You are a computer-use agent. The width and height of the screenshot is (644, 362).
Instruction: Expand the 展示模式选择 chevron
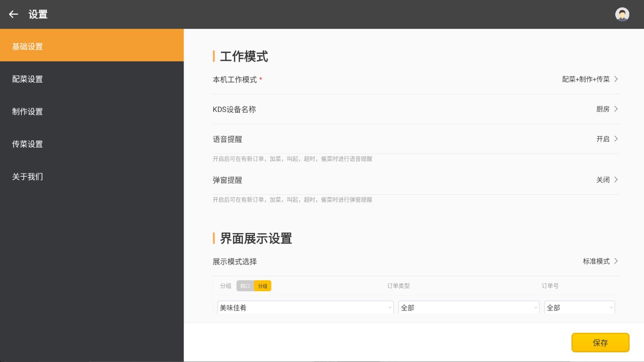click(x=616, y=261)
